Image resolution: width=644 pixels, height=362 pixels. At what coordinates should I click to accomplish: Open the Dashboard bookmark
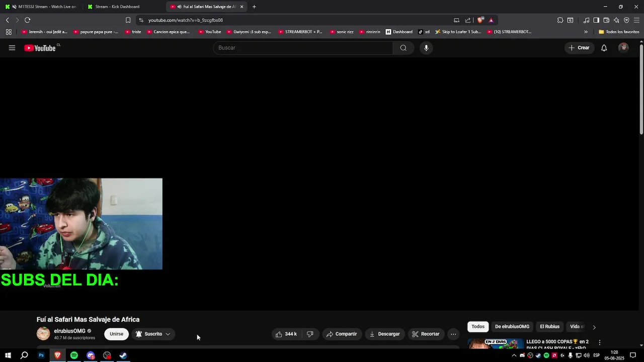click(399, 32)
